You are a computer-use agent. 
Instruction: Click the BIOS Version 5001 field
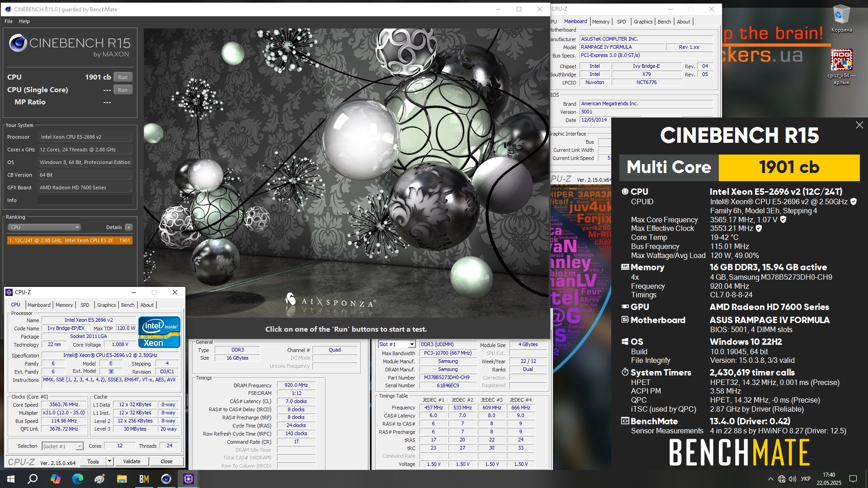[646, 112]
